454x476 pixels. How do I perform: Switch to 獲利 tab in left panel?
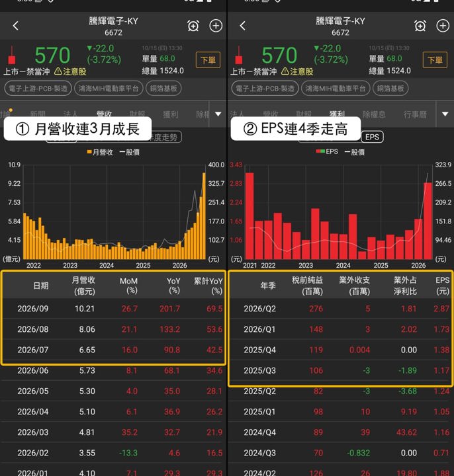pyautogui.click(x=171, y=114)
